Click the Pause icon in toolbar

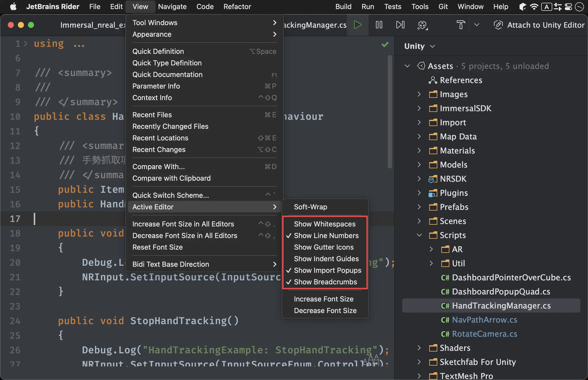tap(379, 25)
